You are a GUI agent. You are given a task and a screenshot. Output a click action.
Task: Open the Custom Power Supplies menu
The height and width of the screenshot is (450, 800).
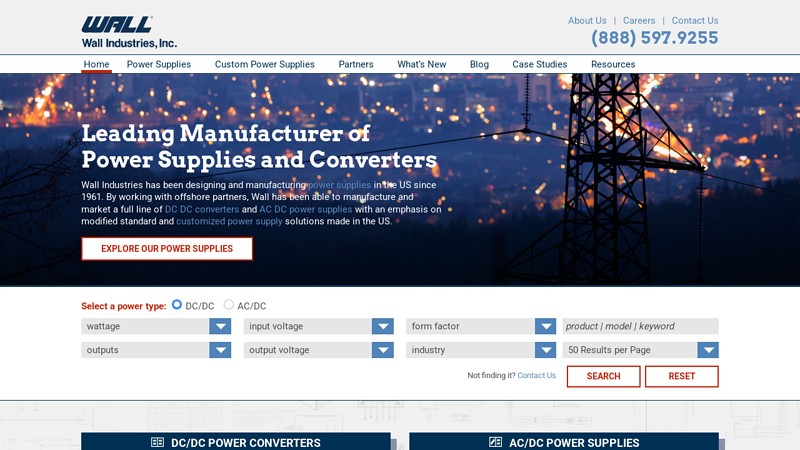[265, 64]
